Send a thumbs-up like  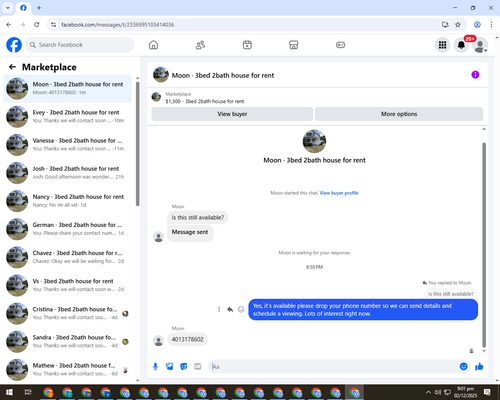point(479,367)
